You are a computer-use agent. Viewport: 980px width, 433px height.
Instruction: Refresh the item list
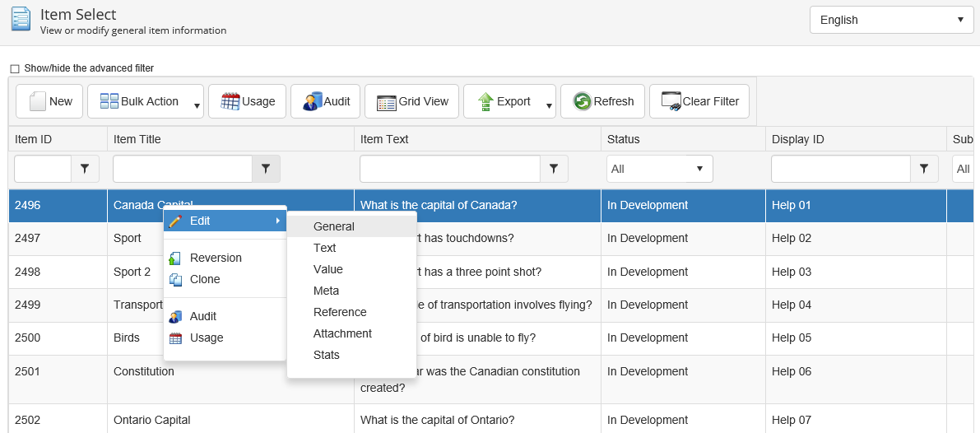(603, 101)
